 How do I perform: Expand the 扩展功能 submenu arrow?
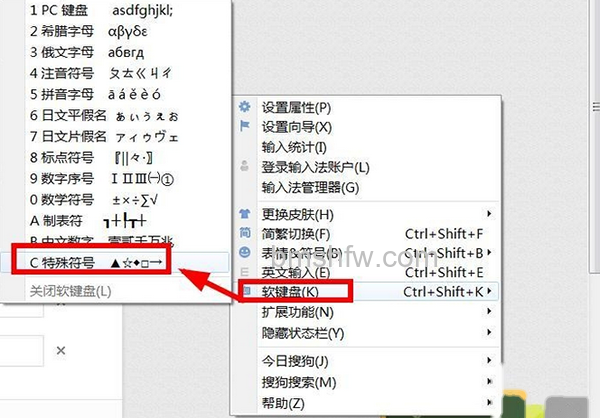click(489, 312)
